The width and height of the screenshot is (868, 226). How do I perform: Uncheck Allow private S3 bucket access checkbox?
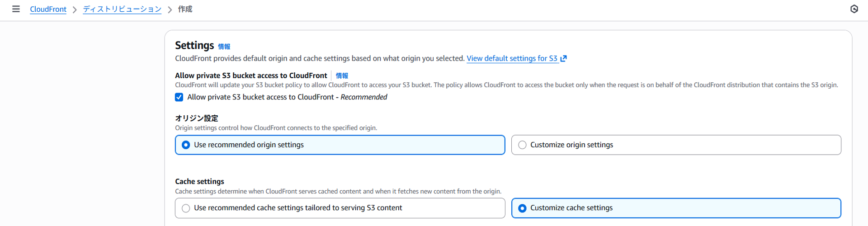point(179,97)
